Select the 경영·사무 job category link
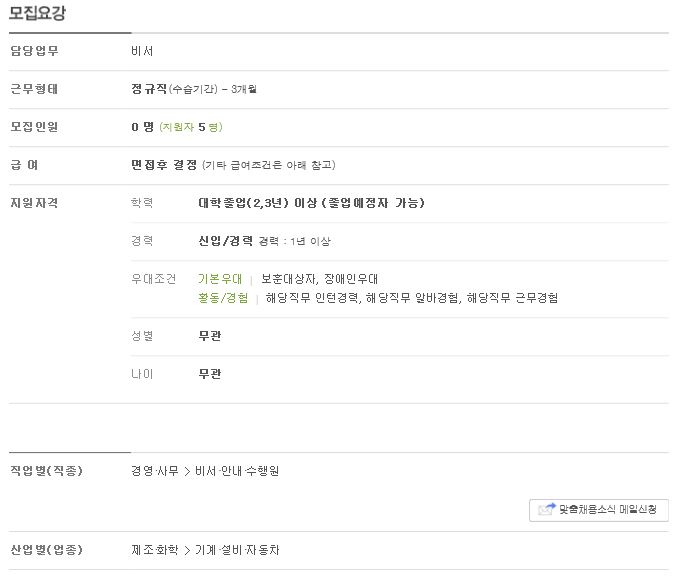685x578 pixels. (155, 471)
